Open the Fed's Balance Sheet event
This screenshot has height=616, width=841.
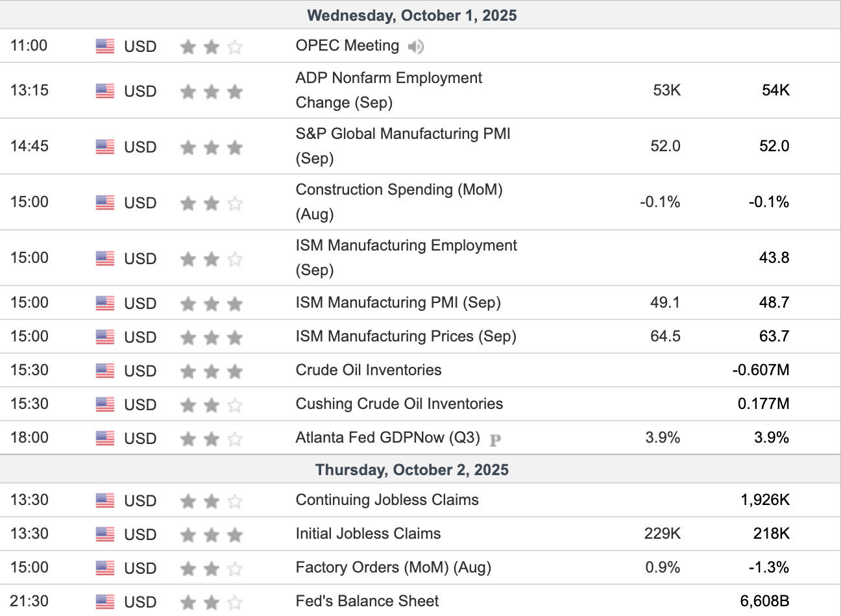(x=367, y=601)
